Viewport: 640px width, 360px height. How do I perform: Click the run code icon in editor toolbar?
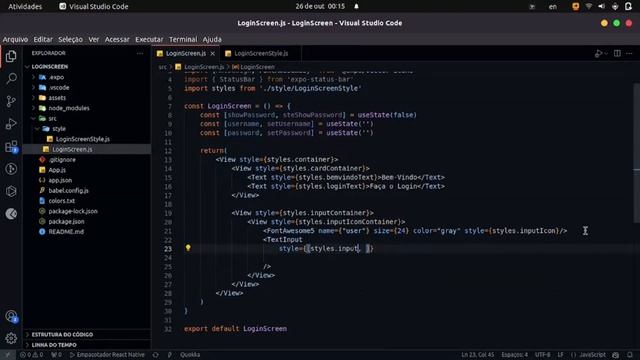(x=598, y=53)
